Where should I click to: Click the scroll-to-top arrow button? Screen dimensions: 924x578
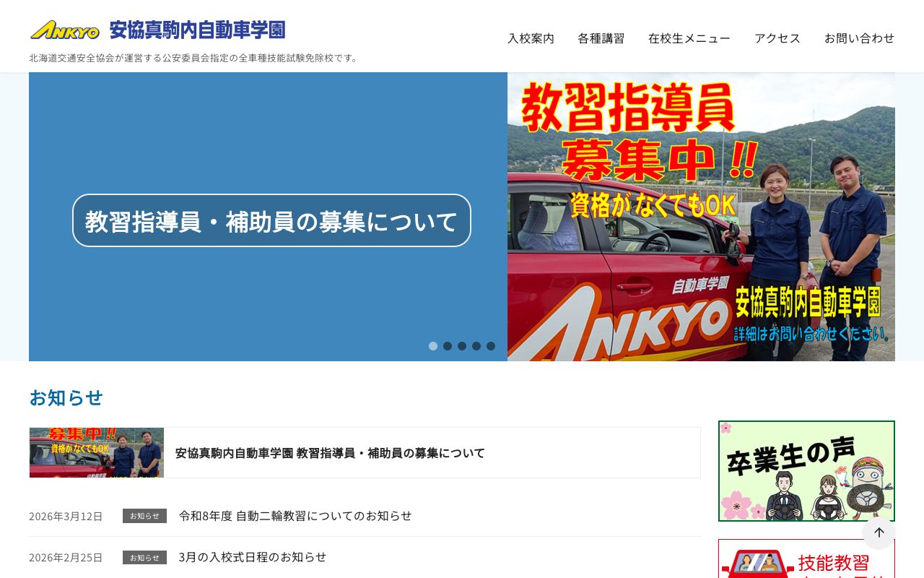point(879,532)
